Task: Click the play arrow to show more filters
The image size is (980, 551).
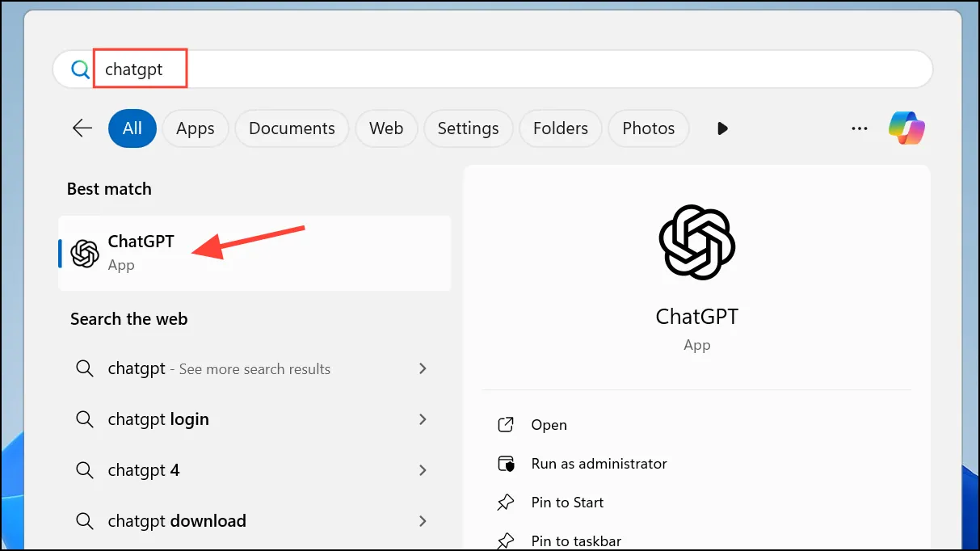Action: coord(722,128)
